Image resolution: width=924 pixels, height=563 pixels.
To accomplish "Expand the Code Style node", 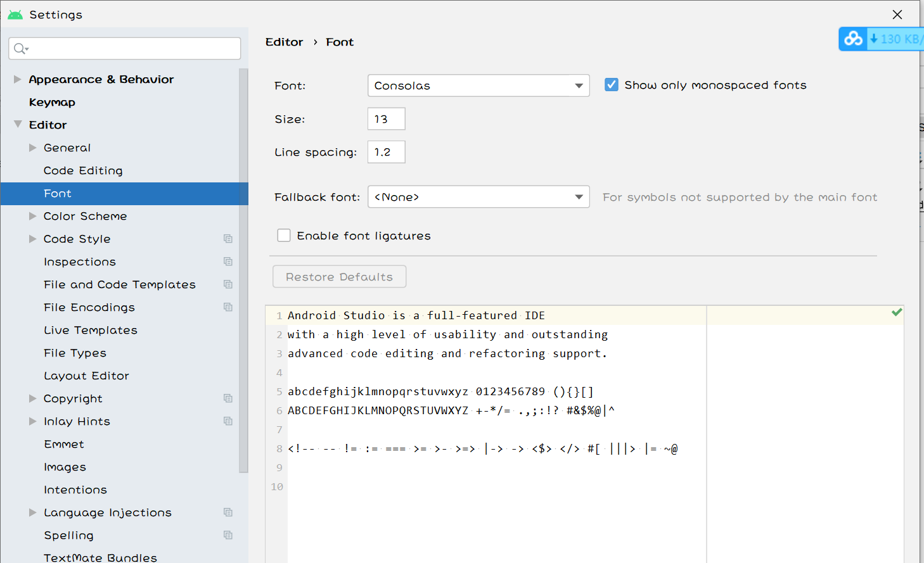I will click(33, 239).
